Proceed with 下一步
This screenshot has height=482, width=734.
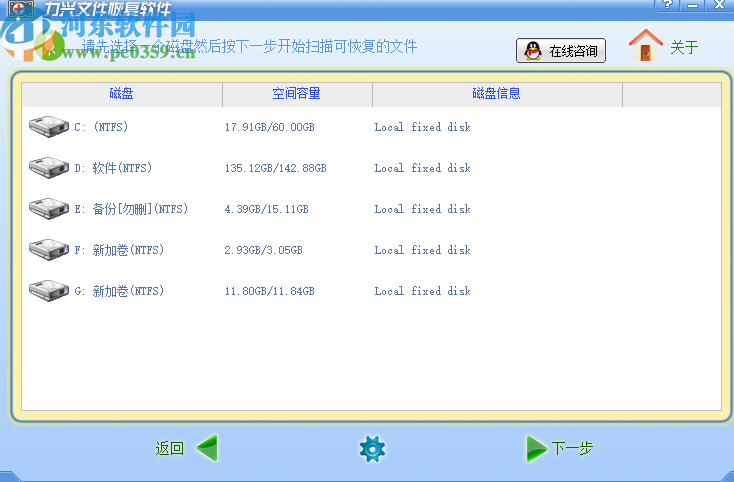[x=573, y=448]
